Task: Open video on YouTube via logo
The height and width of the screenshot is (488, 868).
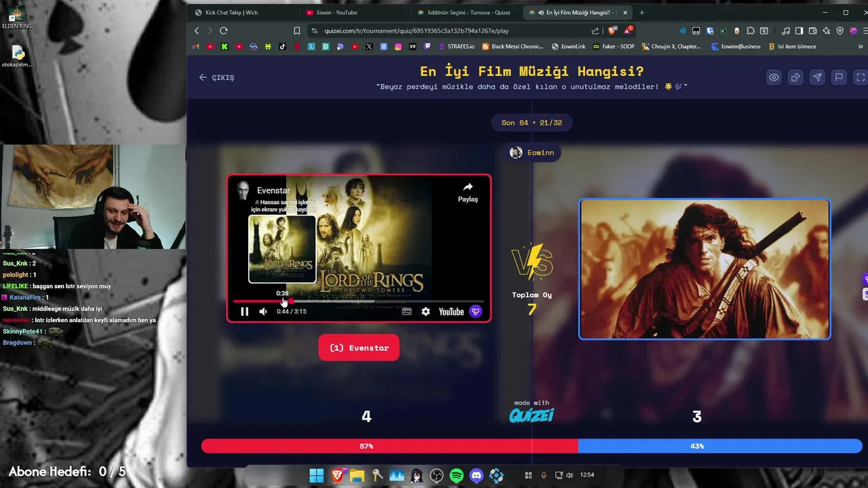Action: click(x=451, y=312)
